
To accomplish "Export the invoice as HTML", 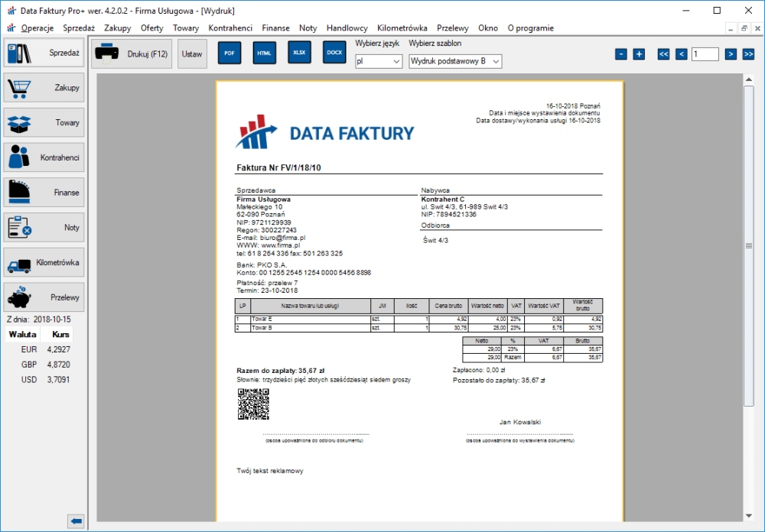I will 265,54.
